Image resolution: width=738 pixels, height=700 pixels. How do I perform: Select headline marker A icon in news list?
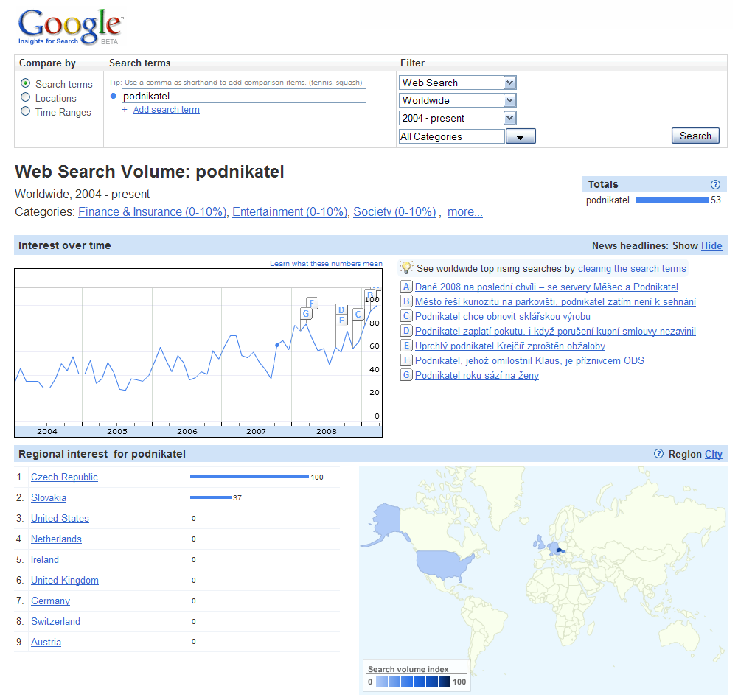(x=406, y=287)
